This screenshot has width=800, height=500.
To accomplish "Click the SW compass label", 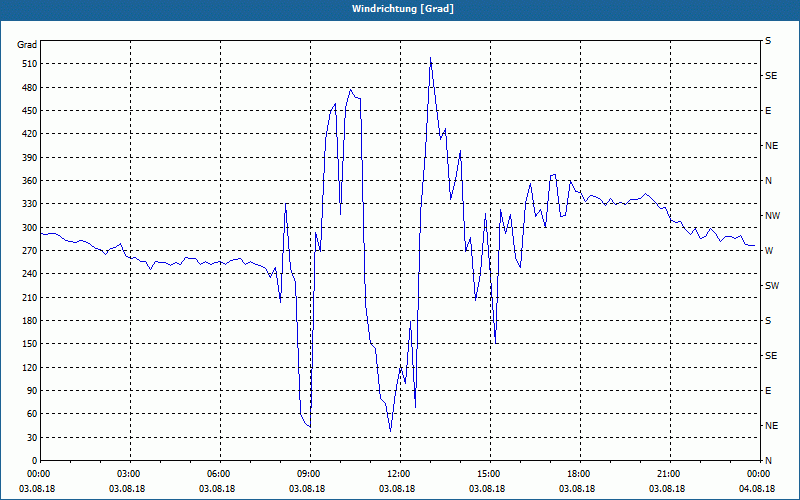I will click(x=772, y=286).
